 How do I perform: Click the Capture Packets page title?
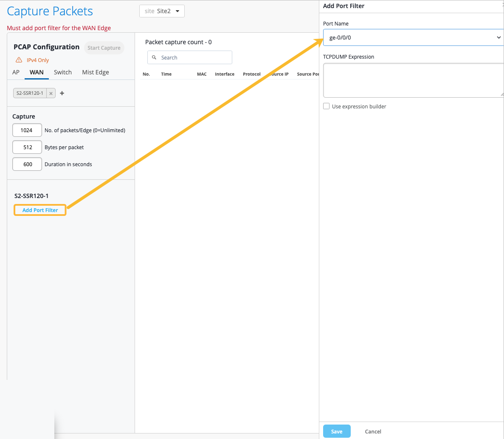50,11
